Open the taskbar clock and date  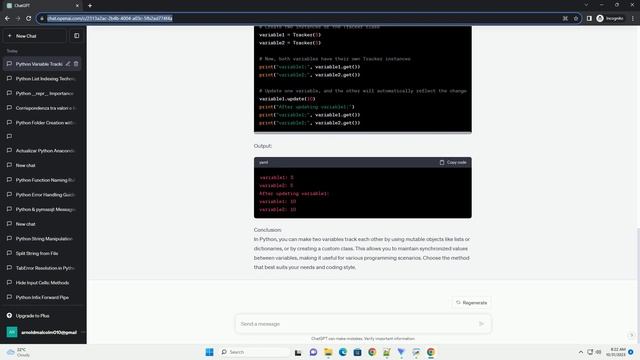616,352
